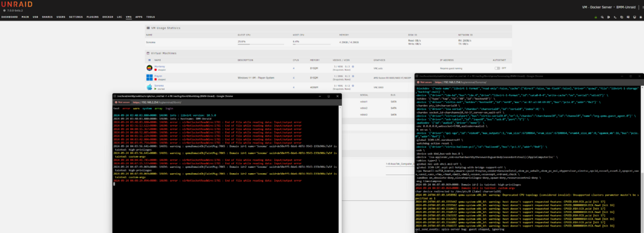Toggle Monterey autostart switch

click(x=497, y=68)
